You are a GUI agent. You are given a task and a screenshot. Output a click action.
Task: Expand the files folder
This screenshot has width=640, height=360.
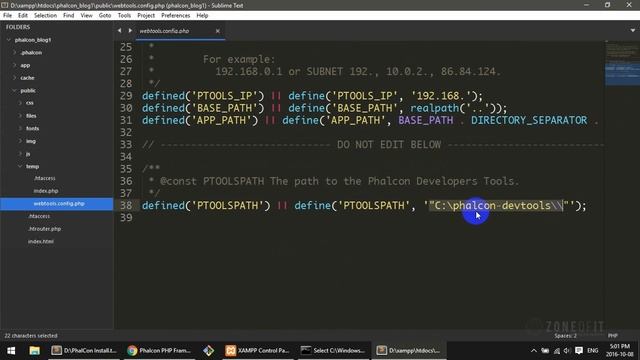(x=20, y=116)
